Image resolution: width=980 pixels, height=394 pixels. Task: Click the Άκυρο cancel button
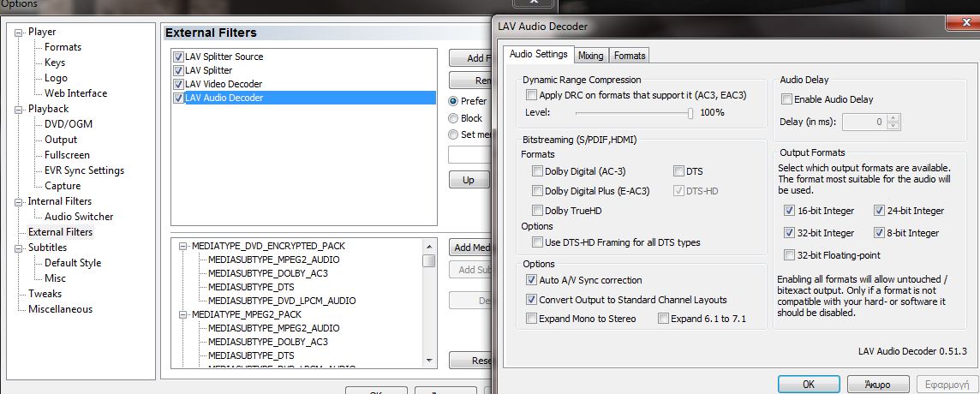tap(877, 385)
